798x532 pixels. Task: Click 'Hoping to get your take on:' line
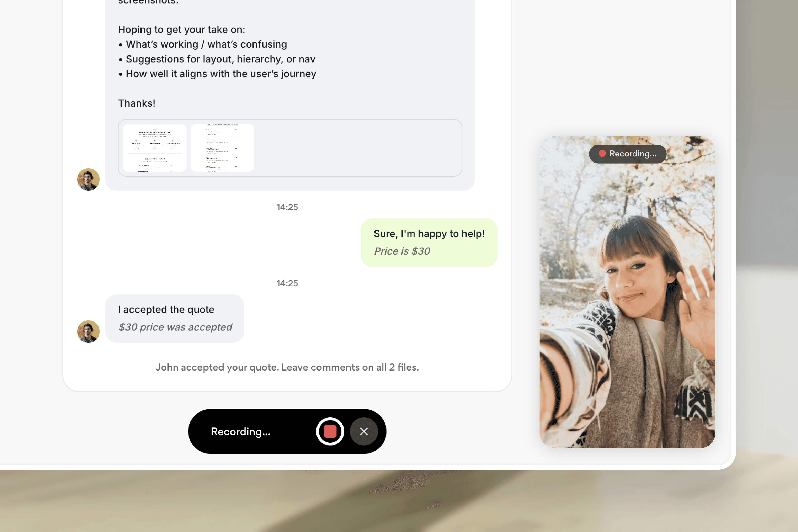181,30
